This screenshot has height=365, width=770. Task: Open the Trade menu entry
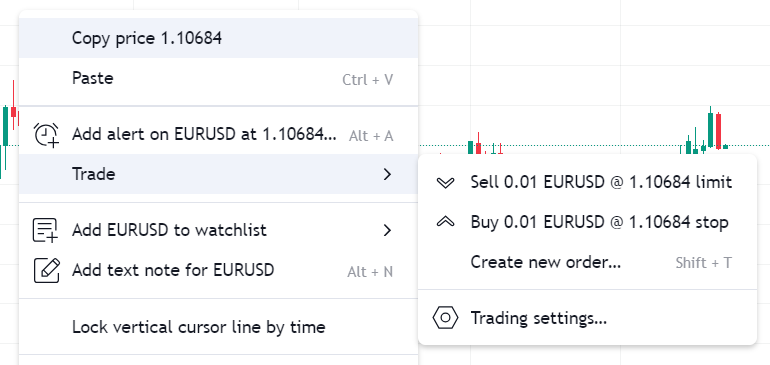click(x=219, y=174)
